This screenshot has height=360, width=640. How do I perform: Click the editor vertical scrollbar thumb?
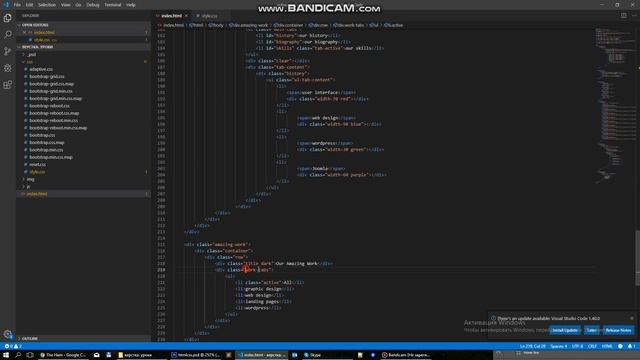(x=638, y=258)
